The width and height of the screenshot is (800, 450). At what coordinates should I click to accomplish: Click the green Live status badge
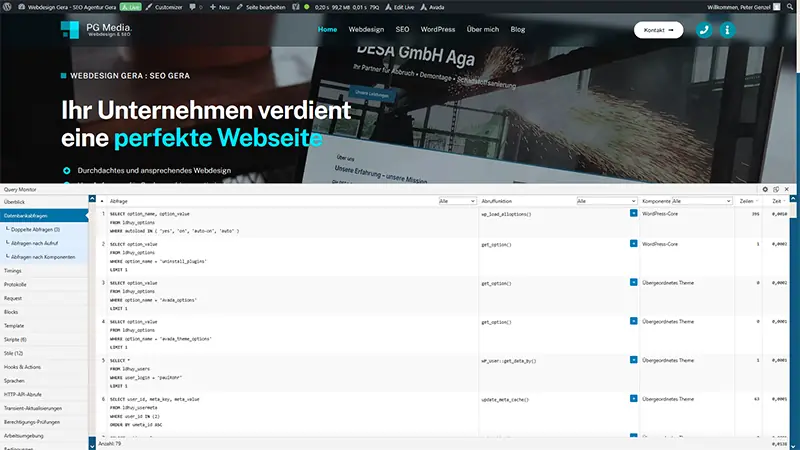(x=131, y=7)
